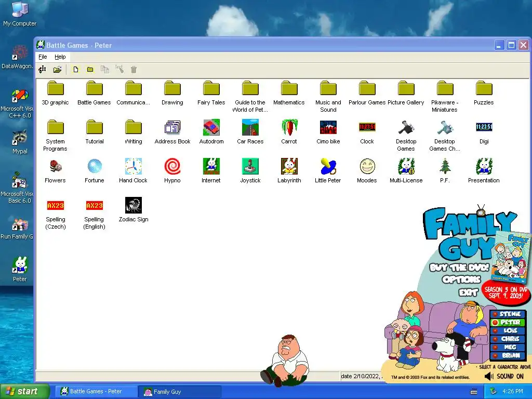Click Exit in Family Guy panel
This screenshot has width=532, height=399.
tap(469, 292)
